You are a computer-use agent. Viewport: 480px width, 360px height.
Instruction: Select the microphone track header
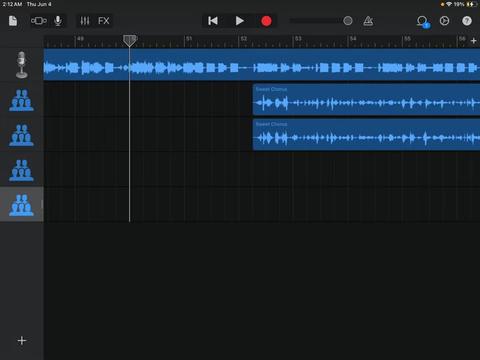tap(22, 65)
